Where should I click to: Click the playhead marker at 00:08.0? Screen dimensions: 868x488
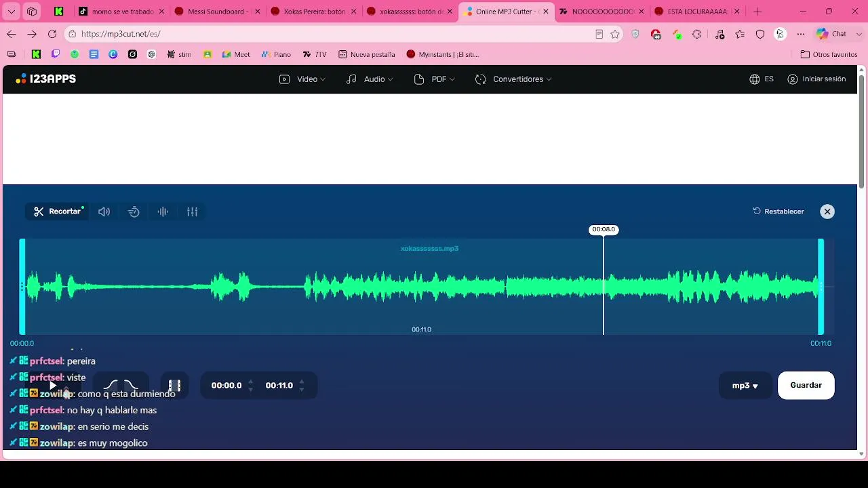point(604,230)
